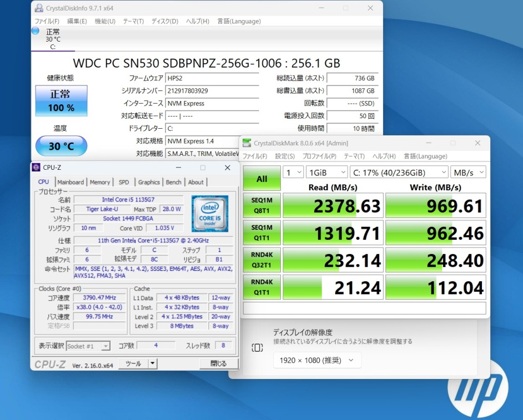
Task: Run the RND4K Q1T1 test
Action: (262, 287)
